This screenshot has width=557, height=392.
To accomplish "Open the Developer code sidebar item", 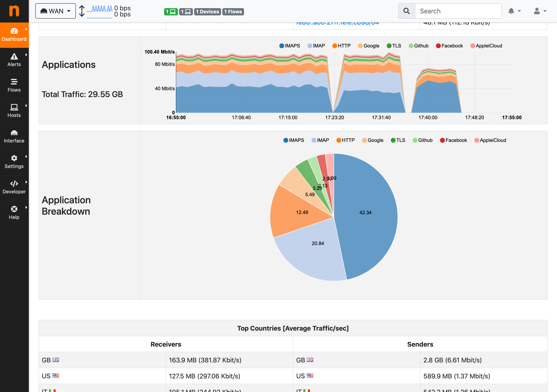I will (x=14, y=187).
